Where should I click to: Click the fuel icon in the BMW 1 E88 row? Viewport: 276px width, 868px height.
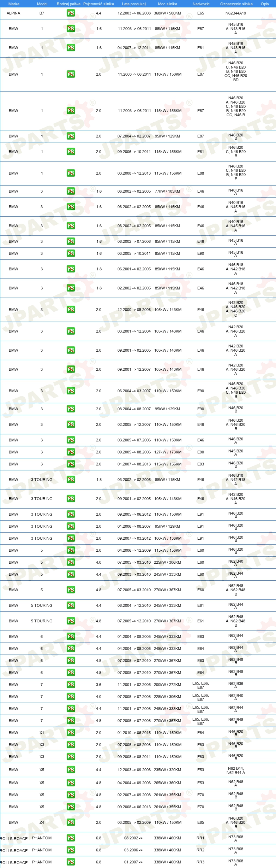tap(71, 173)
